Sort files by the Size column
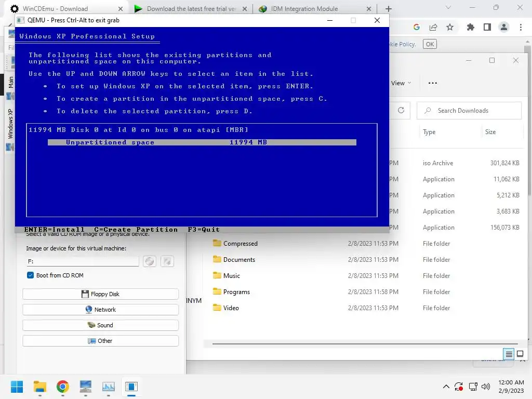Image resolution: width=532 pixels, height=399 pixels. coord(502,132)
